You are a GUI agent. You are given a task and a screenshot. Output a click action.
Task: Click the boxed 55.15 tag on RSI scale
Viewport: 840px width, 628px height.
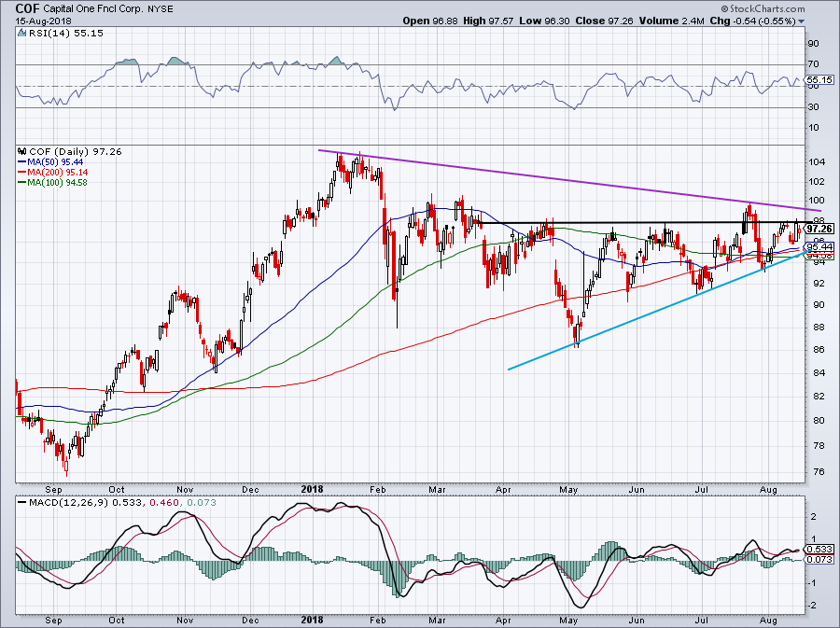click(x=819, y=79)
